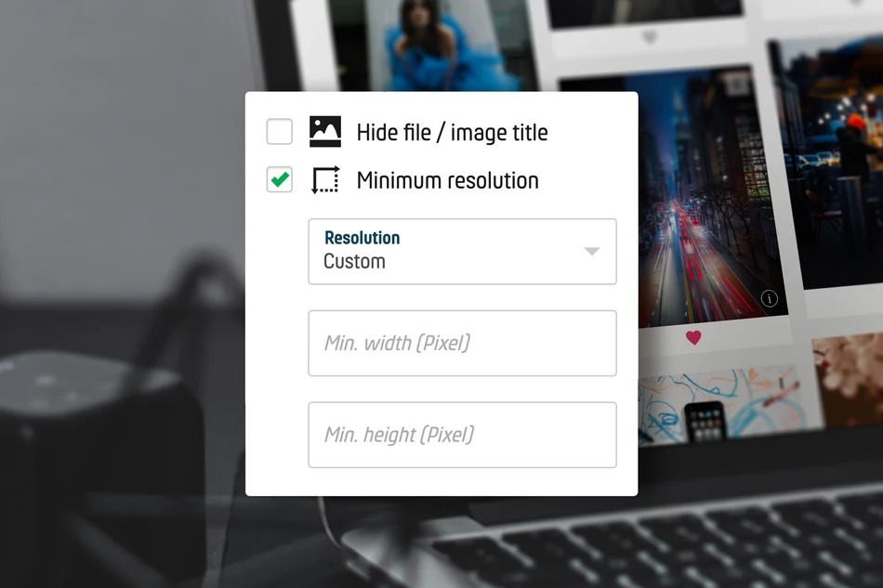Click the Hide file / image title label
This screenshot has width=883, height=588.
click(x=452, y=133)
